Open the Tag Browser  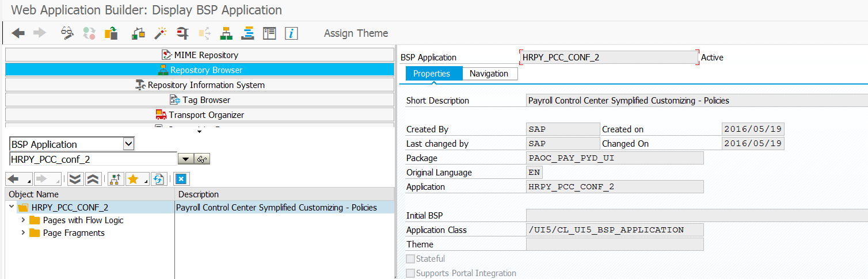(200, 100)
